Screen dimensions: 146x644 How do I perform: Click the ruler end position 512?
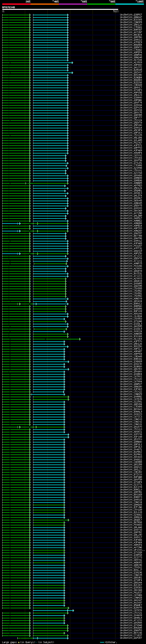coord(115,11)
